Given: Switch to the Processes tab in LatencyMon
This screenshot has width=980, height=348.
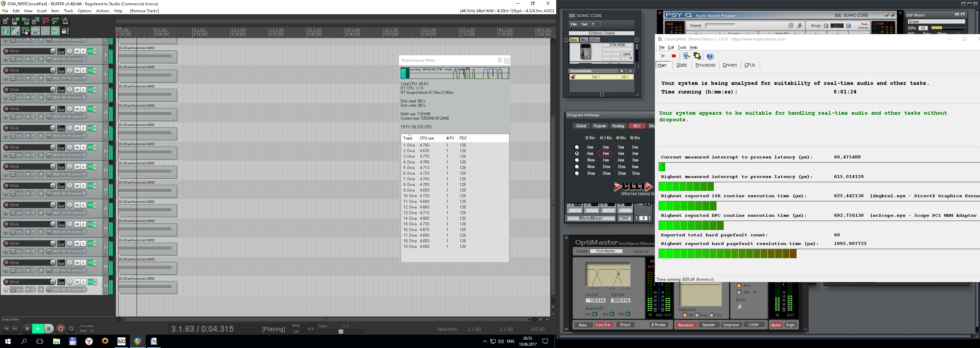Looking at the screenshot, I should (705, 65).
